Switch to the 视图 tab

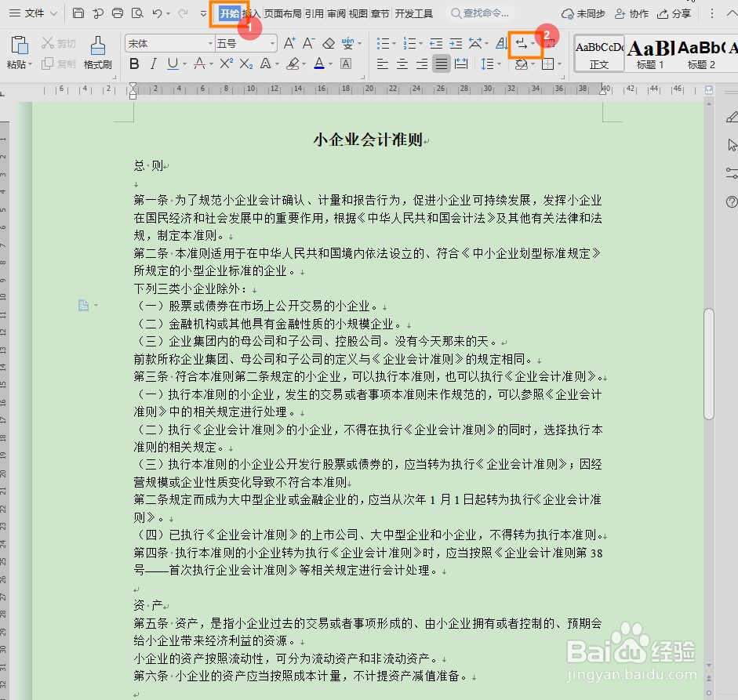(358, 13)
